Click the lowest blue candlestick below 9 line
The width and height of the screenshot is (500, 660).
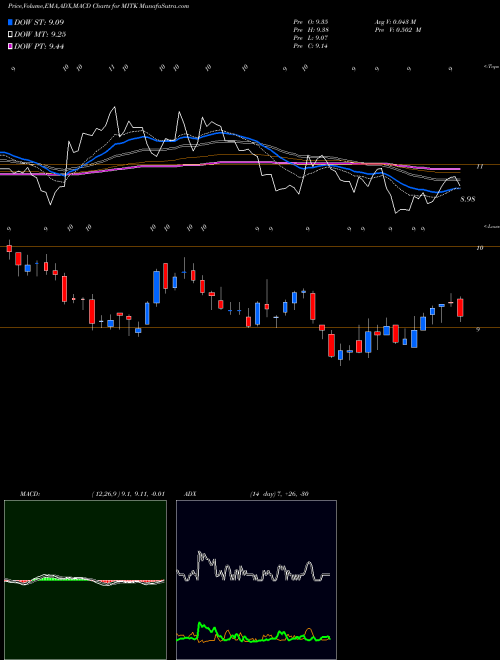coord(340,355)
